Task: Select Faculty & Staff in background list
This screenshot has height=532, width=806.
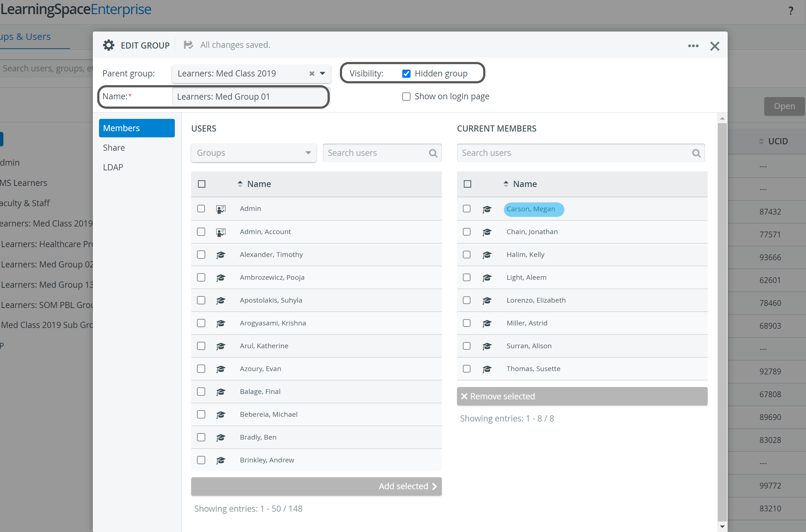Action: [x=25, y=203]
